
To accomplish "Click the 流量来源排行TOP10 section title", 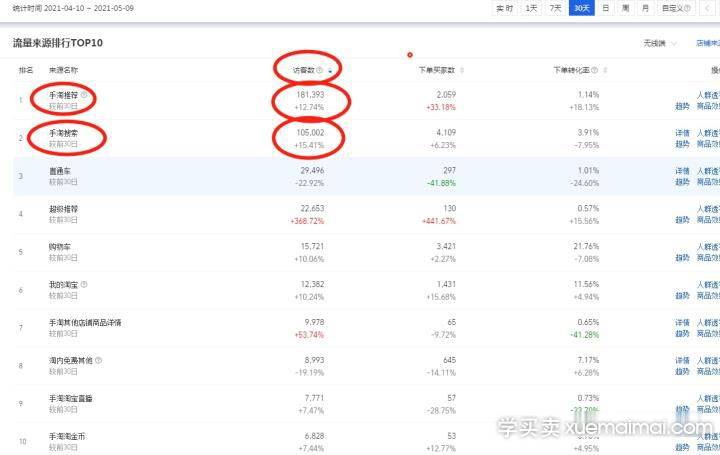I will pyautogui.click(x=58, y=43).
